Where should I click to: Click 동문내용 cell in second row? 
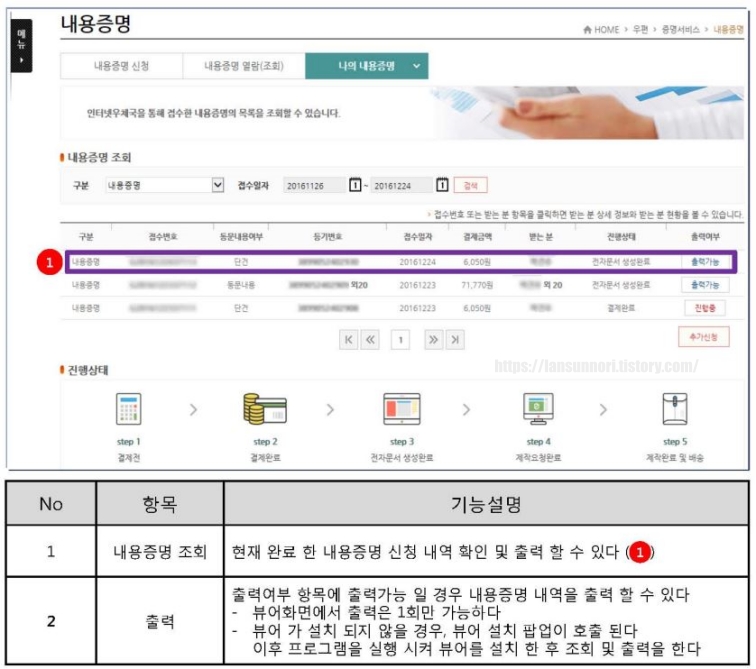[241, 285]
